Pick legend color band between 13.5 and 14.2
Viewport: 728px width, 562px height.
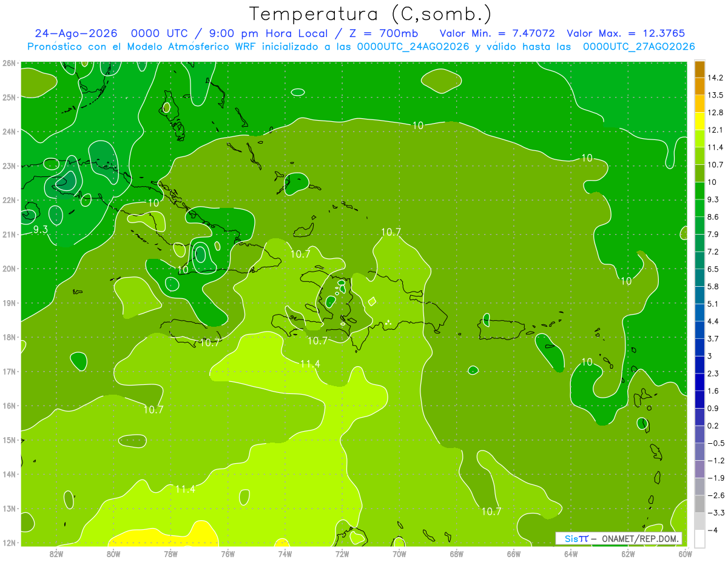point(699,87)
